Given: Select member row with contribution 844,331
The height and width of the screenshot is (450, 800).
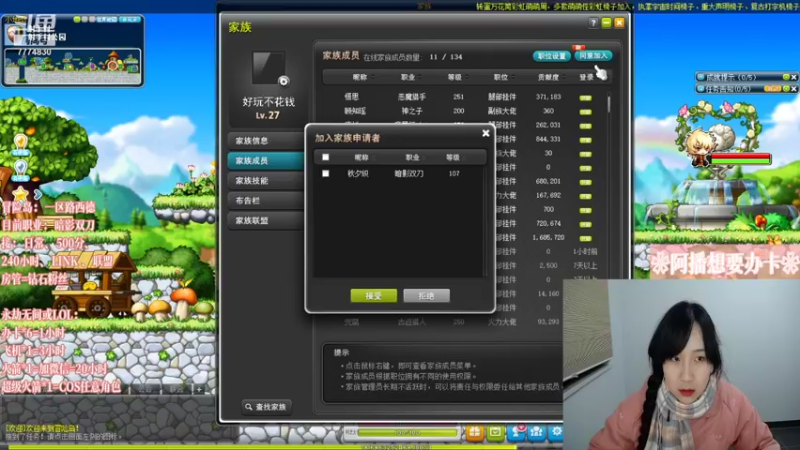Looking at the screenshot, I should [x=549, y=139].
